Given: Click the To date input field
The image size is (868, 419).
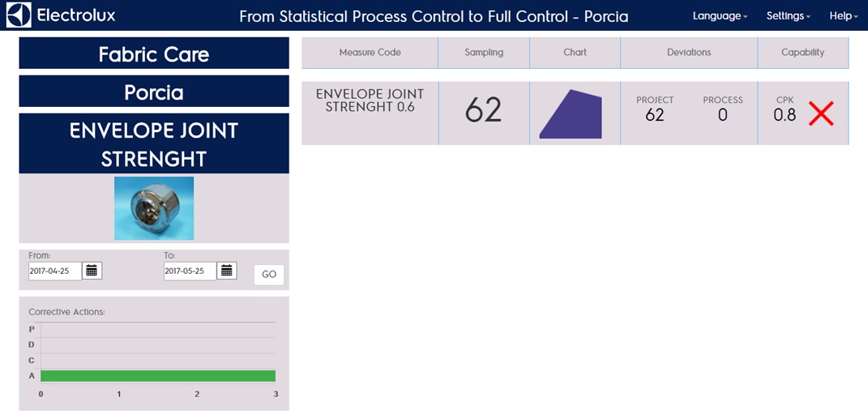Looking at the screenshot, I should point(190,271).
